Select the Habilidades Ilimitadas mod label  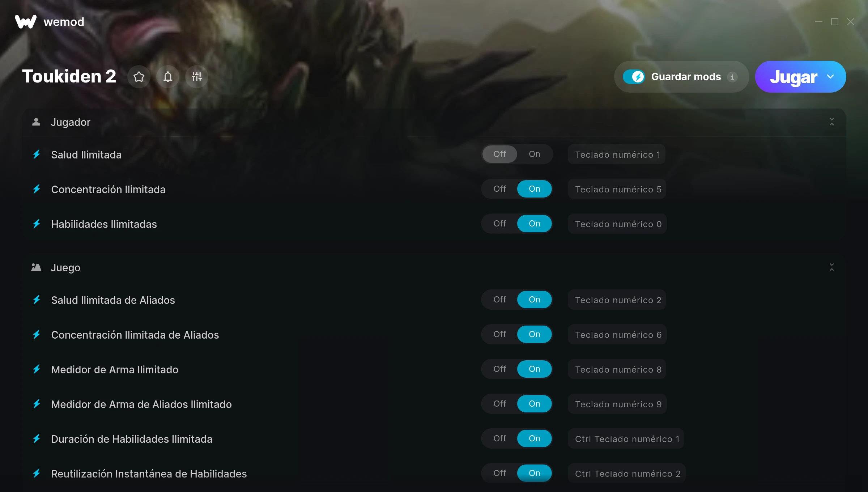click(x=104, y=224)
